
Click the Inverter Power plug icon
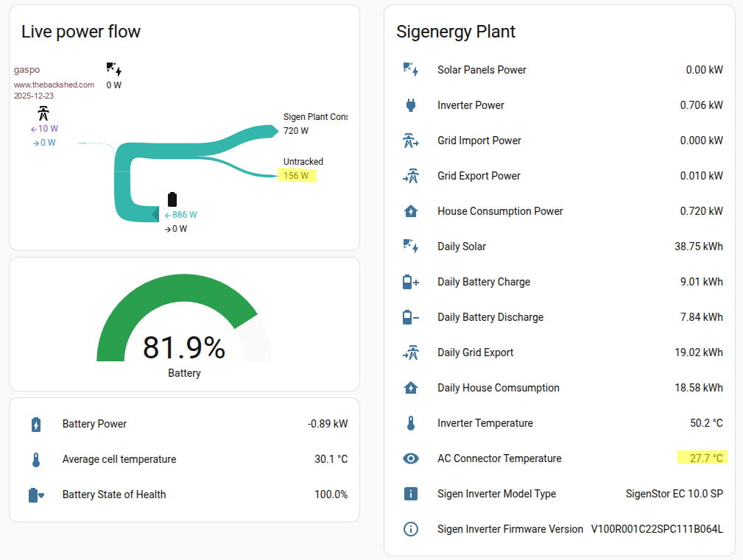(x=411, y=105)
